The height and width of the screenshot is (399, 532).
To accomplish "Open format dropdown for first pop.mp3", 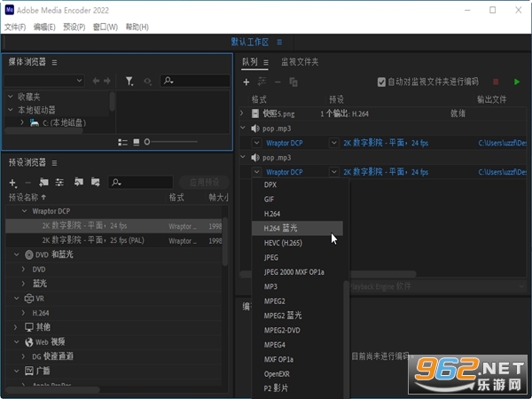I will (x=256, y=143).
